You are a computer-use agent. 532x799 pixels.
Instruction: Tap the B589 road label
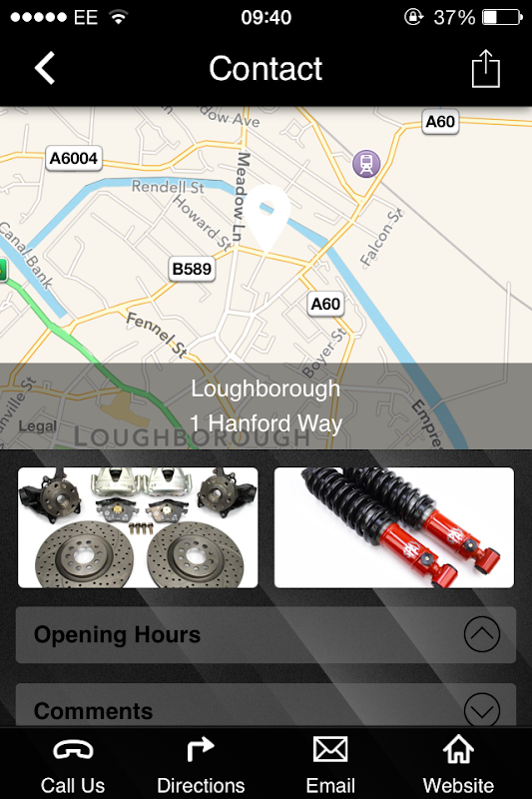pos(192,269)
